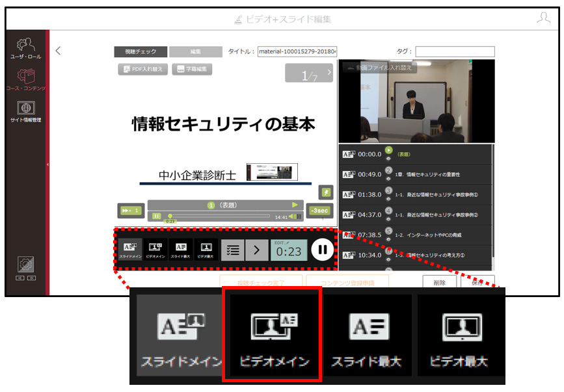Click chapter number 2 marker
Screen dimensions: 564x392
[388, 170]
